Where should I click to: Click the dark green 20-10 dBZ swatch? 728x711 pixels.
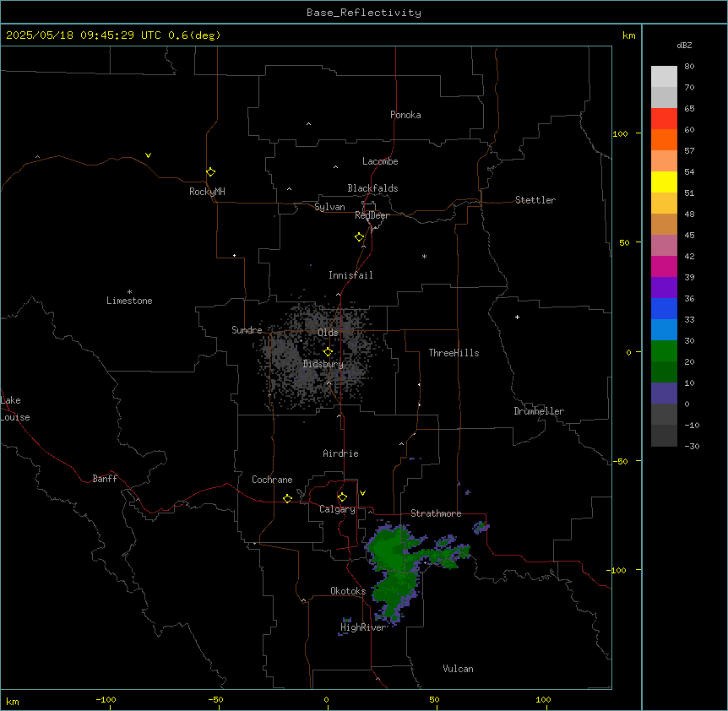(664, 372)
